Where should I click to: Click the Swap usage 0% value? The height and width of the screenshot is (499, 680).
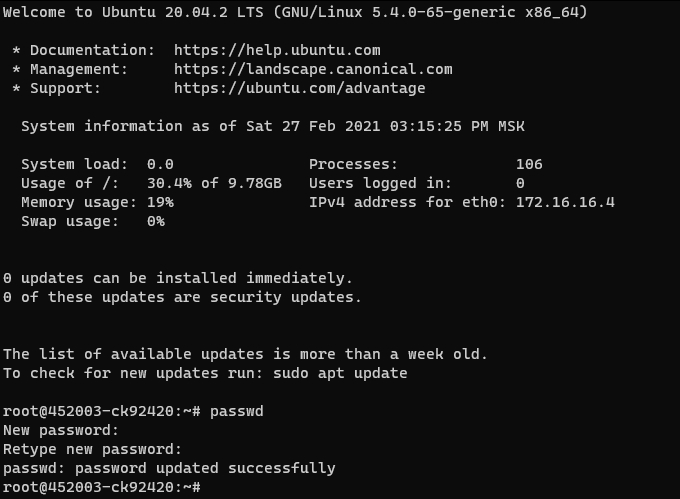point(155,221)
